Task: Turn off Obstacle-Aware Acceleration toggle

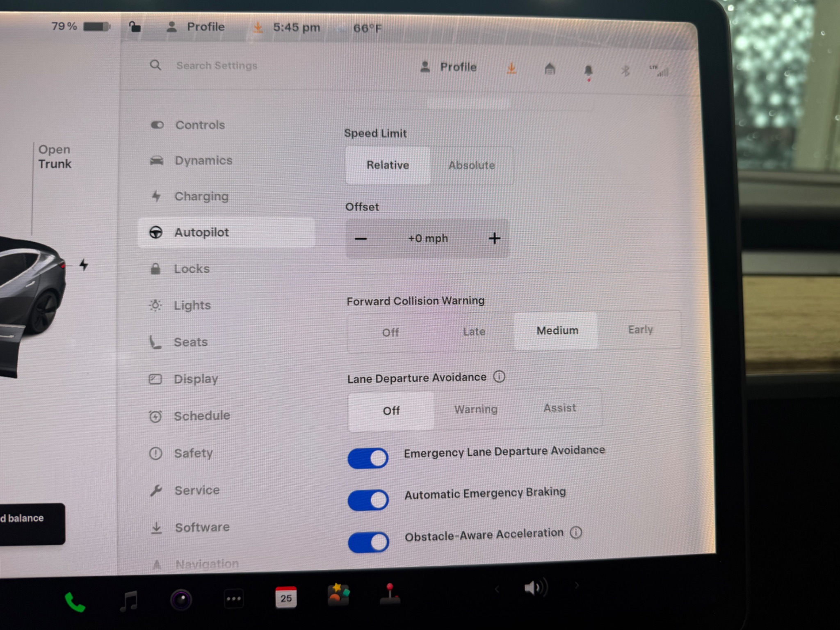Action: (x=368, y=542)
